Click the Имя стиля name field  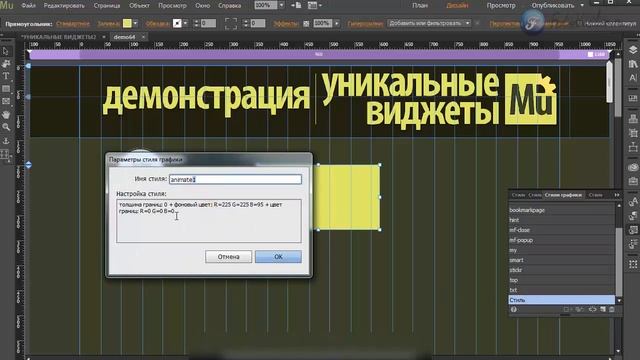pyautogui.click(x=236, y=179)
